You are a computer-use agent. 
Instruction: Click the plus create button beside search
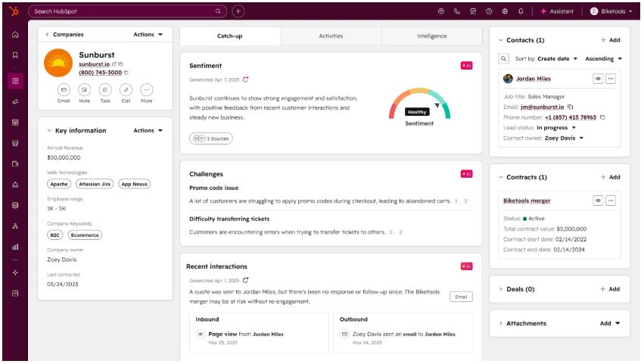(x=238, y=11)
